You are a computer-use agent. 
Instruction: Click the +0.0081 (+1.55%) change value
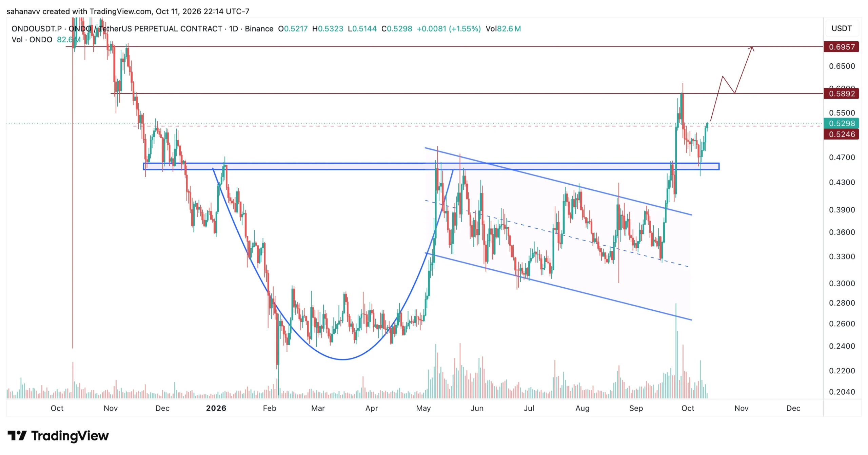449,29
